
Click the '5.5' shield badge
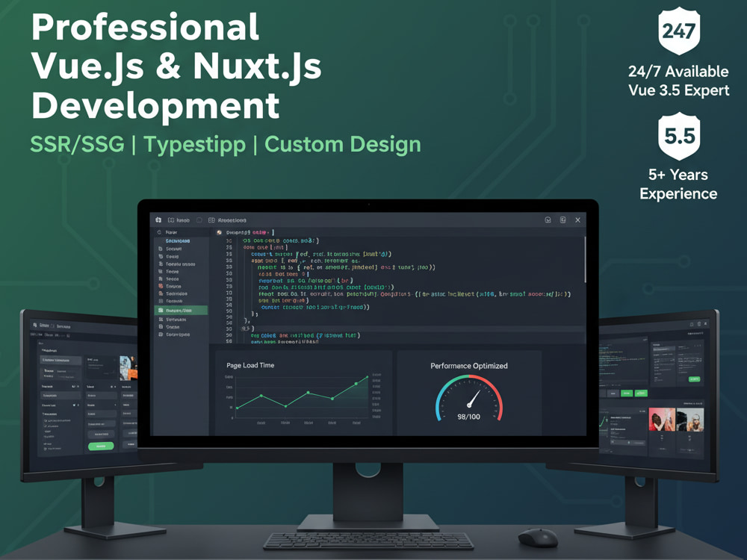pyautogui.click(x=679, y=136)
